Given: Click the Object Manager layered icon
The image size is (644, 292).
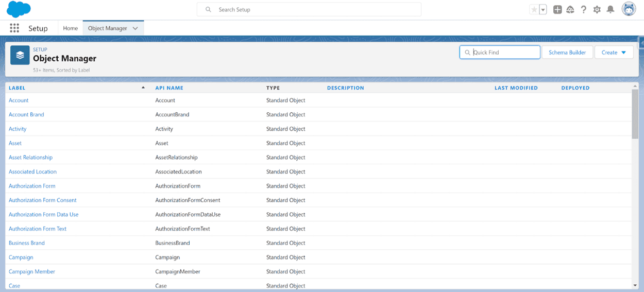Looking at the screenshot, I should pyautogui.click(x=20, y=55).
